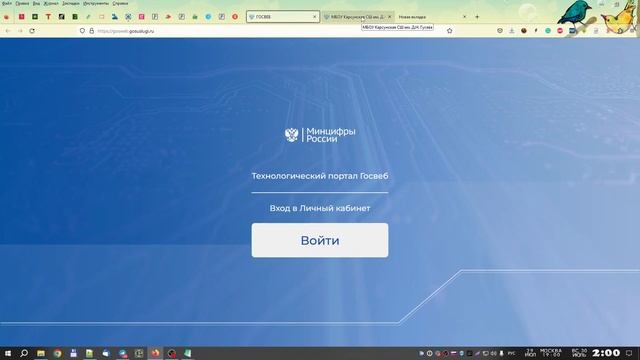The height and width of the screenshot is (360, 640).
Task: Bookmark this page with the star icon
Action: tap(449, 31)
